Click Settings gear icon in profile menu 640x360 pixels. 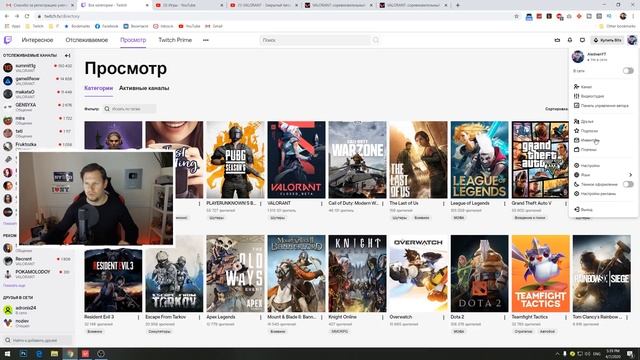[576, 165]
